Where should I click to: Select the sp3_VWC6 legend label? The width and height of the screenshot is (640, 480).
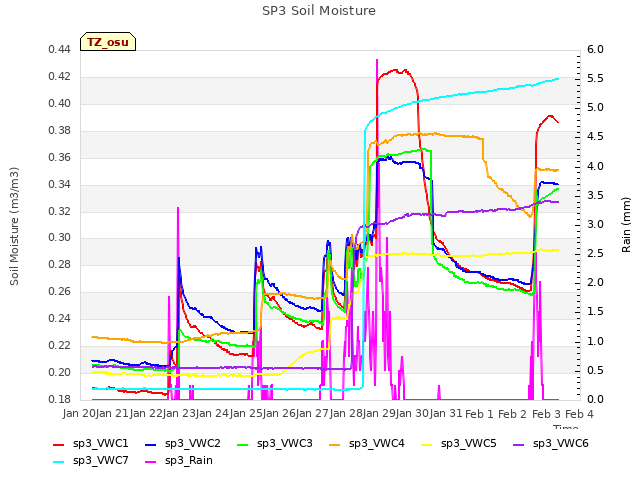[561, 444]
